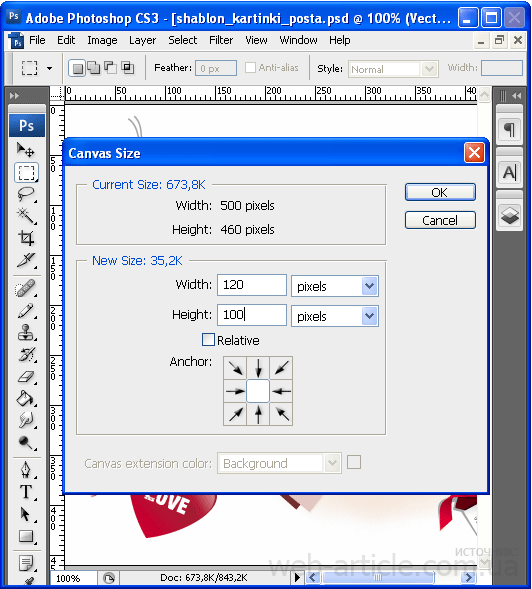Select the Rectangle shape tool
This screenshot has width=532, height=589.
[26, 536]
